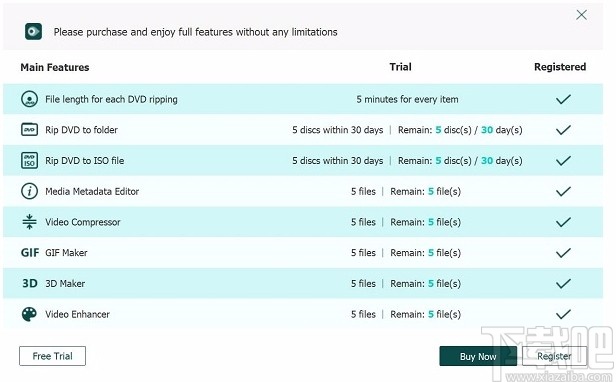Close the purchase dialog

coord(581,15)
